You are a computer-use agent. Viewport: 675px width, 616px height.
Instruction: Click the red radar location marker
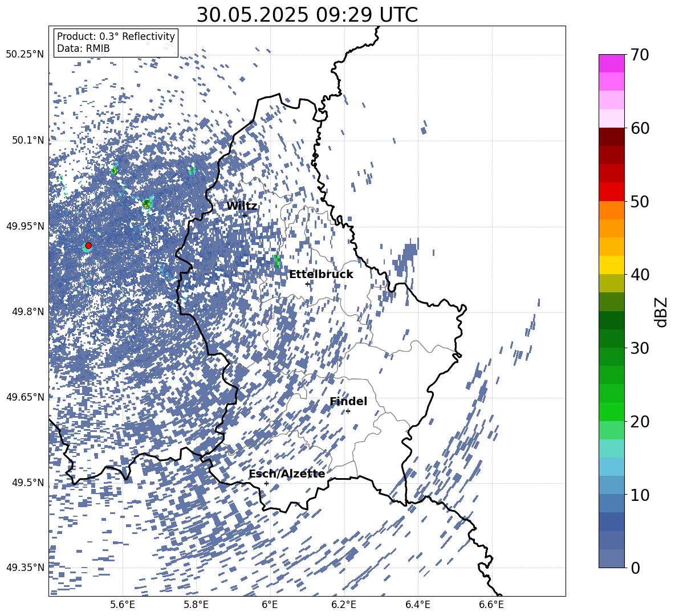88,246
